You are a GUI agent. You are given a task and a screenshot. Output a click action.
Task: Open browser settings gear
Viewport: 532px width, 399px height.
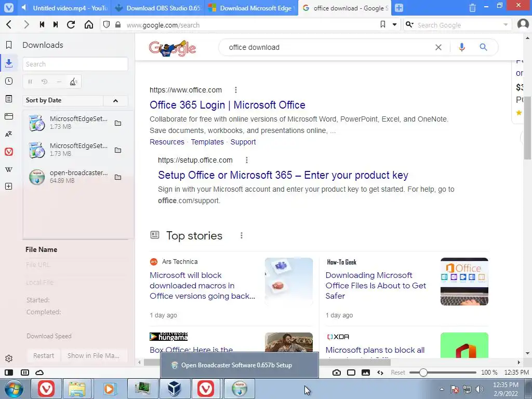9,358
